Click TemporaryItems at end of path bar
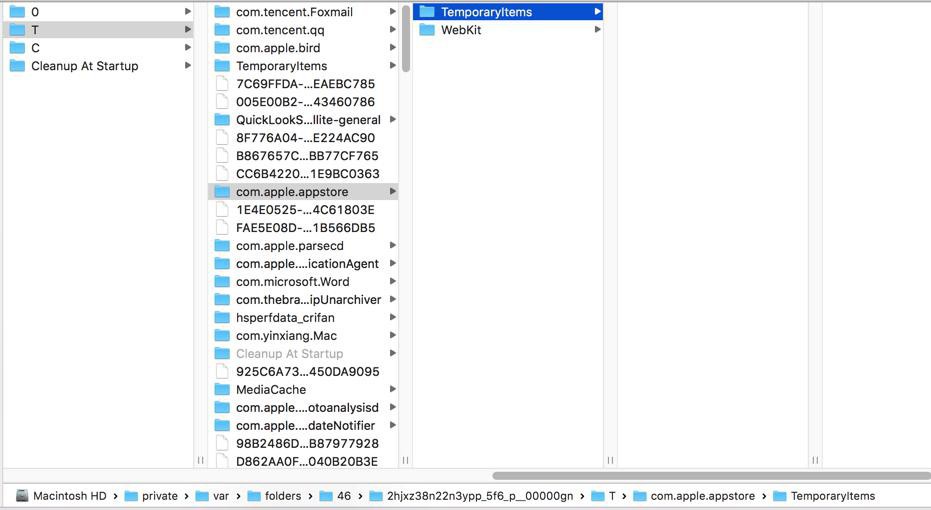Screen dimensions: 931x510 click(x=832, y=496)
